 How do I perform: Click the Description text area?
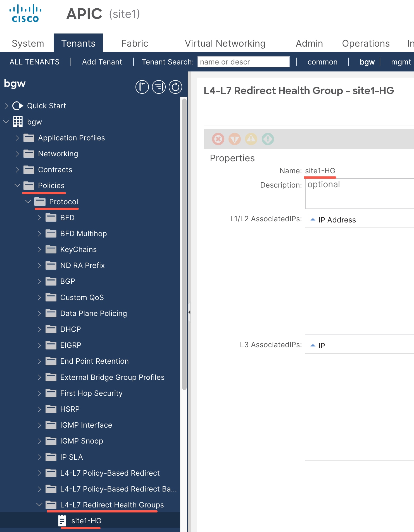click(360, 194)
